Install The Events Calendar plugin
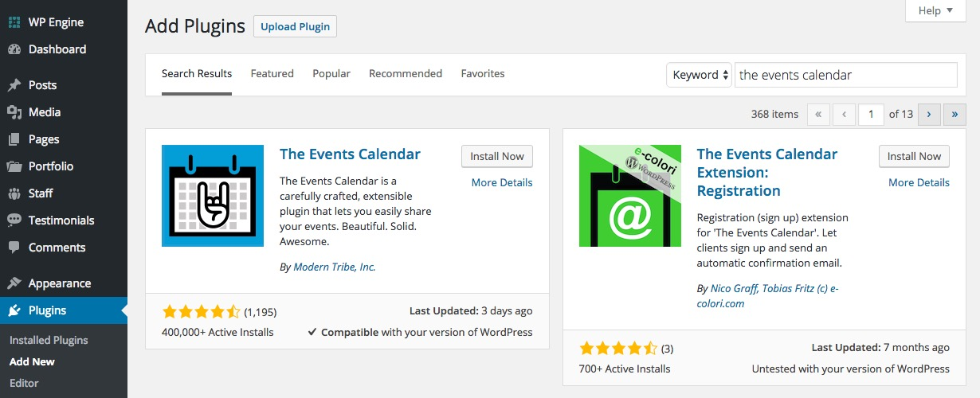Viewport: 980px width, 398px height. [496, 157]
